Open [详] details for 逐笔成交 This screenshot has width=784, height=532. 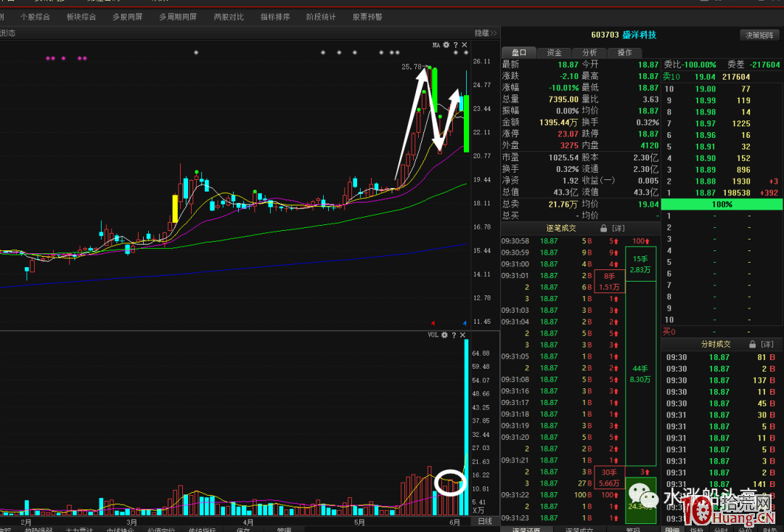pos(618,228)
